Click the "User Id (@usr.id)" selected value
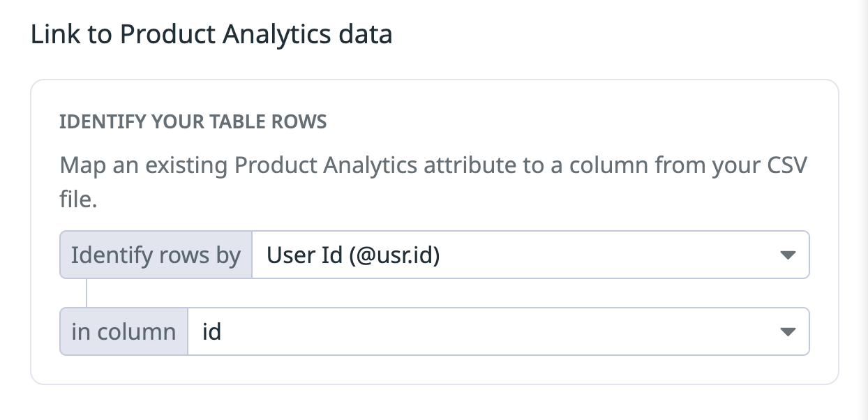 click(x=353, y=255)
